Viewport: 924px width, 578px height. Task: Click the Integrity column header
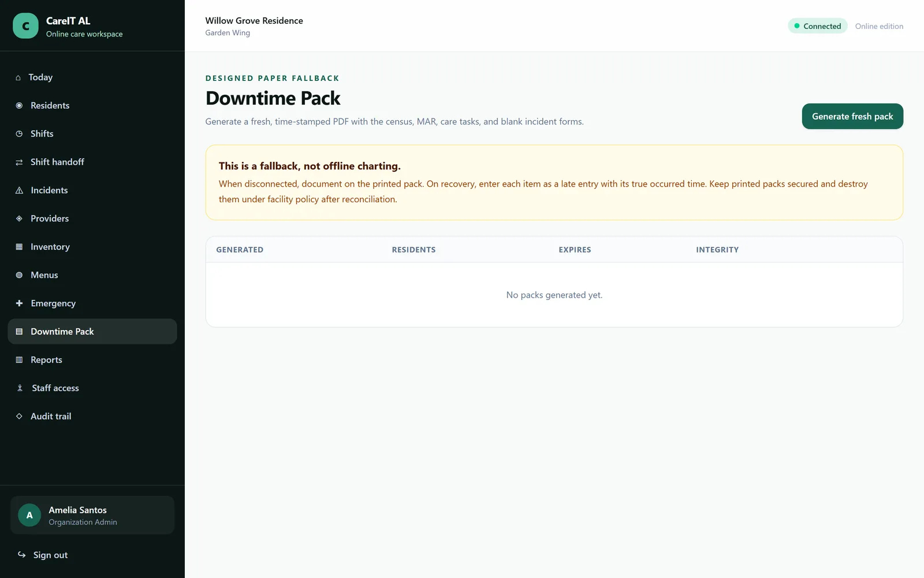pos(717,250)
